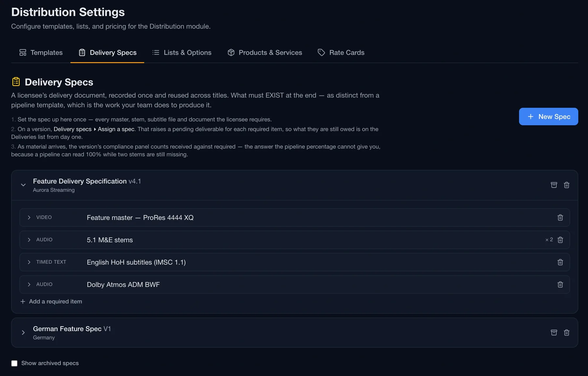
Task: Expand the 5.1 M&E stems row
Action: [x=29, y=240]
